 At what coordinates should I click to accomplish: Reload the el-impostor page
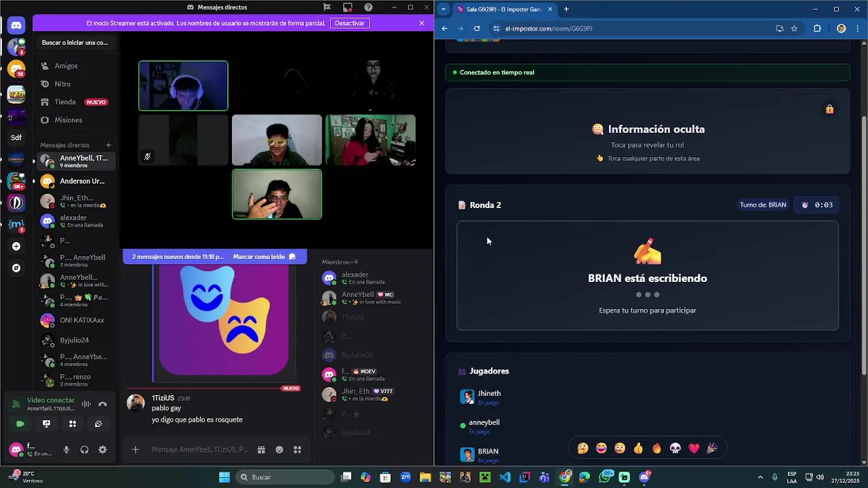[x=477, y=28]
